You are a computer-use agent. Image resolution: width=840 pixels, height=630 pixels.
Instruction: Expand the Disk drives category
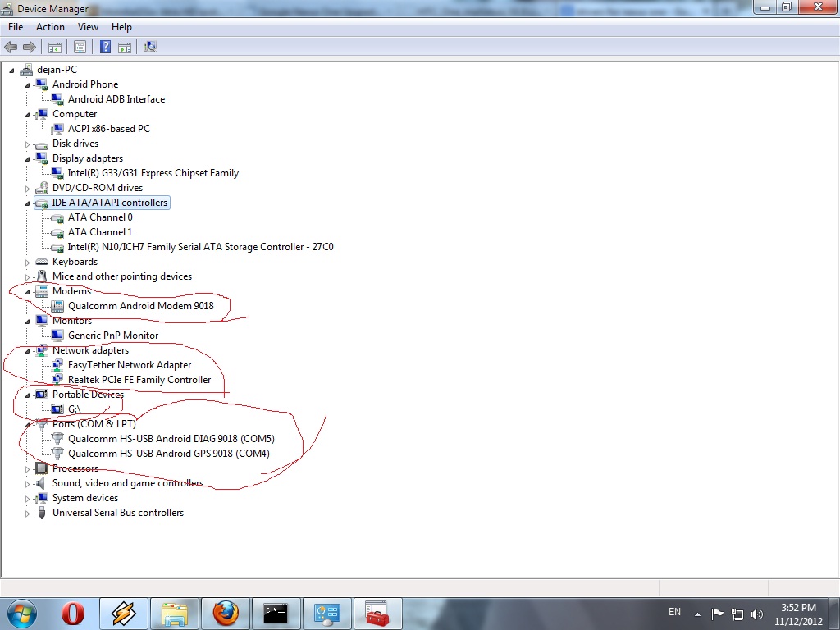pos(27,144)
